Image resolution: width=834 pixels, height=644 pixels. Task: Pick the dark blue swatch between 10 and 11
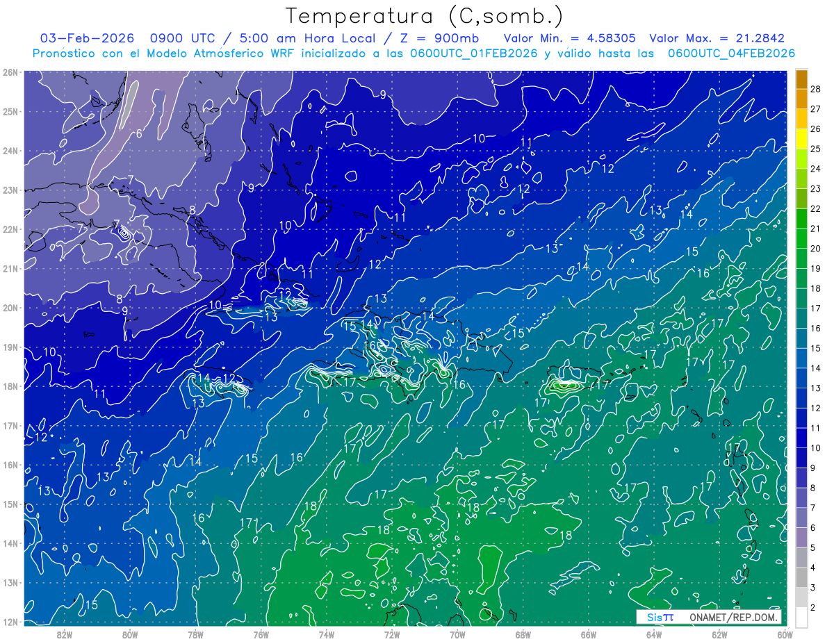801,438
